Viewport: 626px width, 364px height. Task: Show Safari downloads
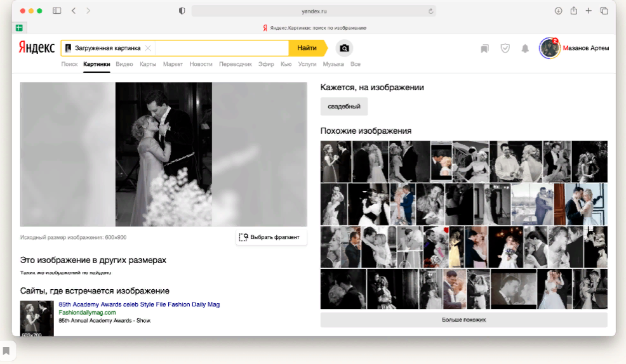[x=559, y=11]
